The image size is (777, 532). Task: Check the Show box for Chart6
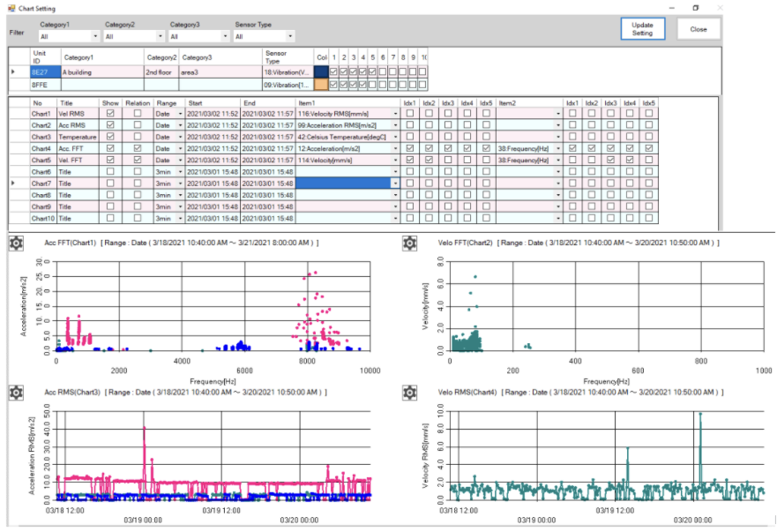(110, 171)
